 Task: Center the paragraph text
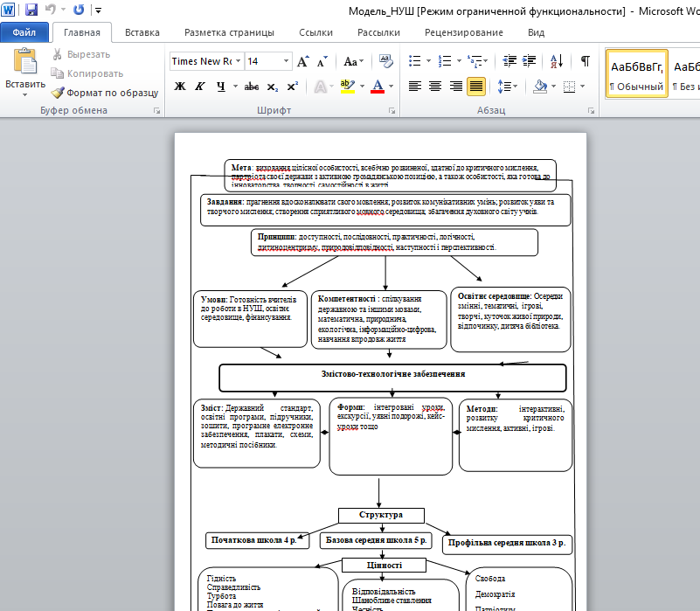tap(435, 87)
